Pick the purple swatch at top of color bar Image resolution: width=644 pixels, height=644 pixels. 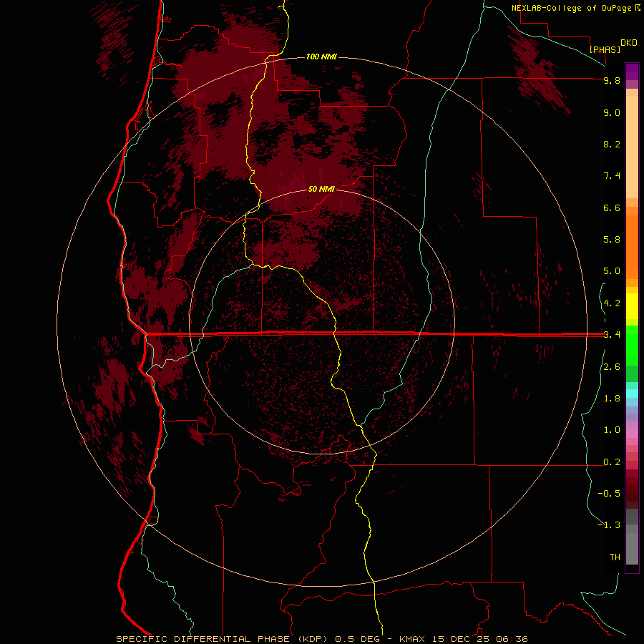(x=632, y=72)
